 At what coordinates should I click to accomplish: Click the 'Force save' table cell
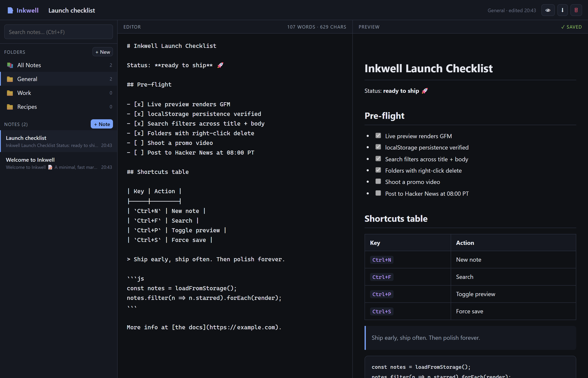point(513,311)
